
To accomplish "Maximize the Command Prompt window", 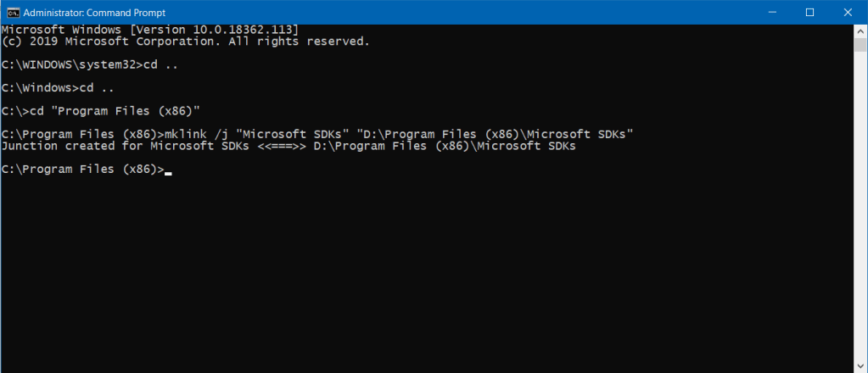I will (x=809, y=12).
